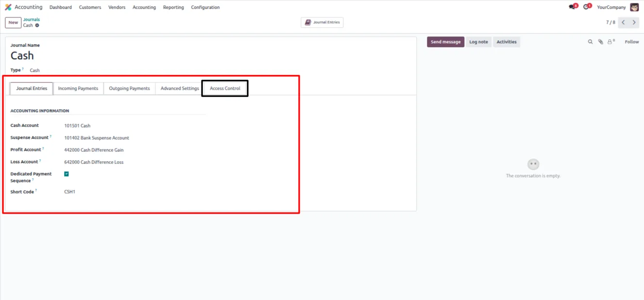
Task: Click the Accounting app name in navbar
Action: [28, 7]
